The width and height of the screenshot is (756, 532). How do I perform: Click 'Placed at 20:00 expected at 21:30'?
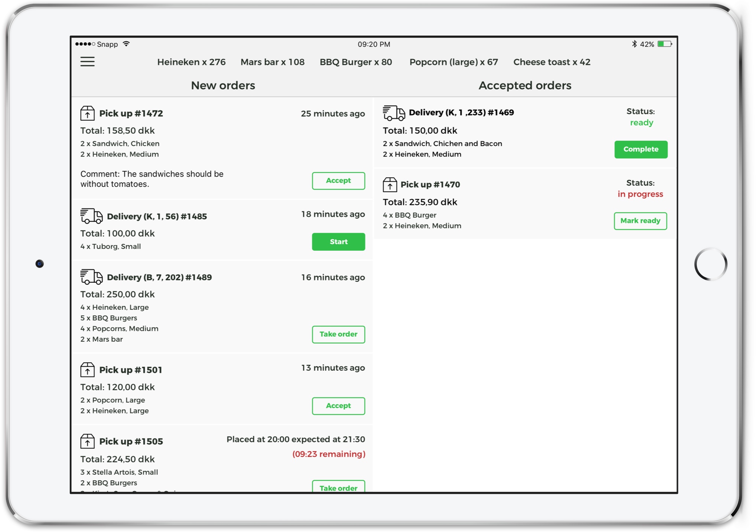(x=296, y=439)
